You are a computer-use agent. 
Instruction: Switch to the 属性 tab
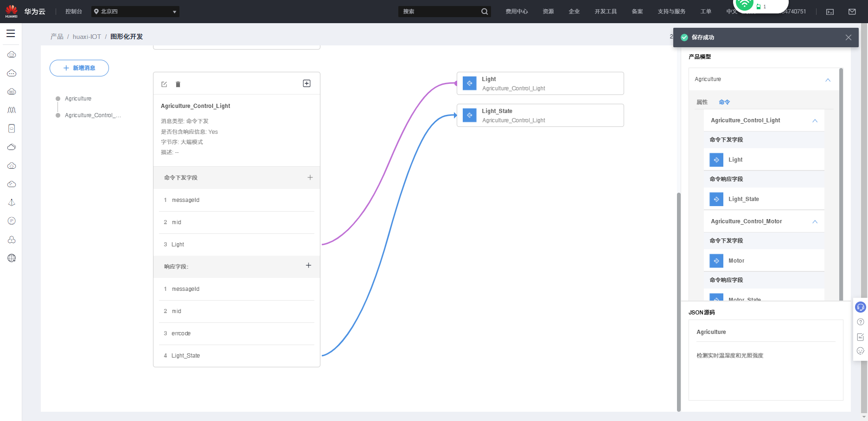pos(702,102)
